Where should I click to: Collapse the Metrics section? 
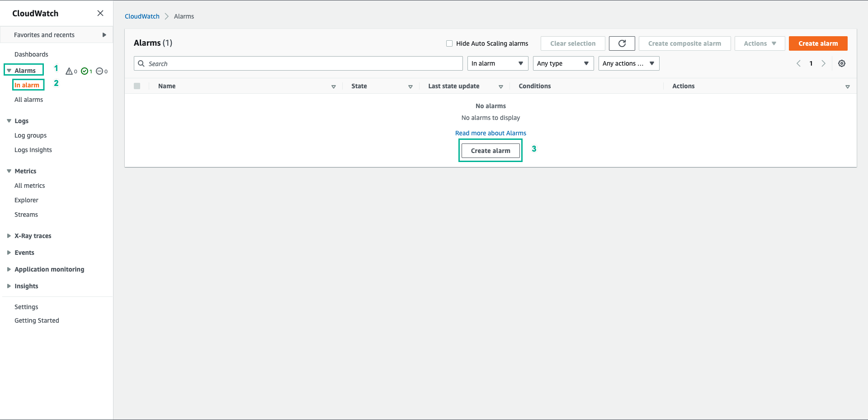tap(9, 171)
